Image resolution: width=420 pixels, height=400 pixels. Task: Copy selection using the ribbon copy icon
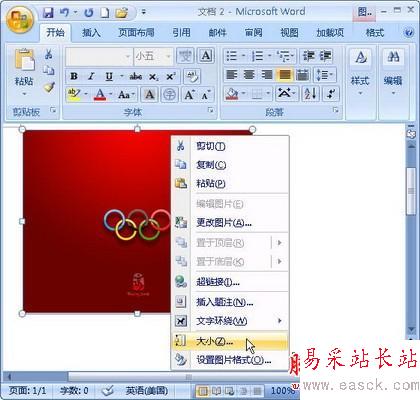coord(49,70)
